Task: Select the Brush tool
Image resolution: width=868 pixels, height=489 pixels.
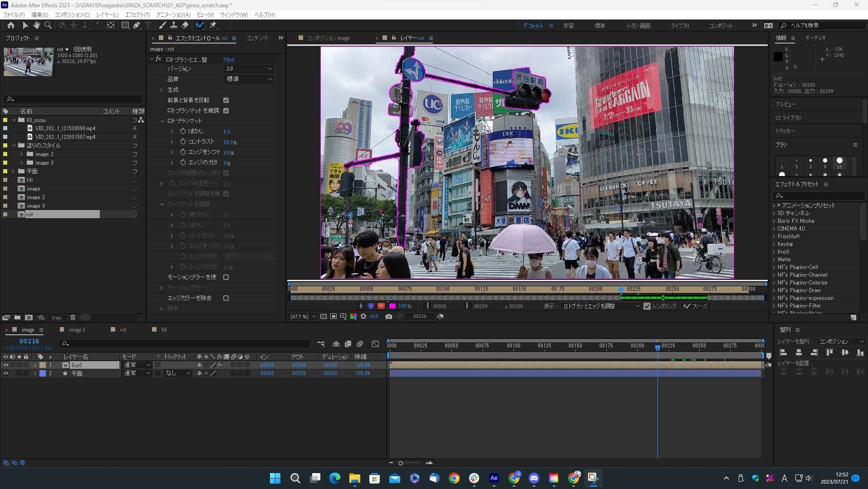Action: pyautogui.click(x=162, y=25)
